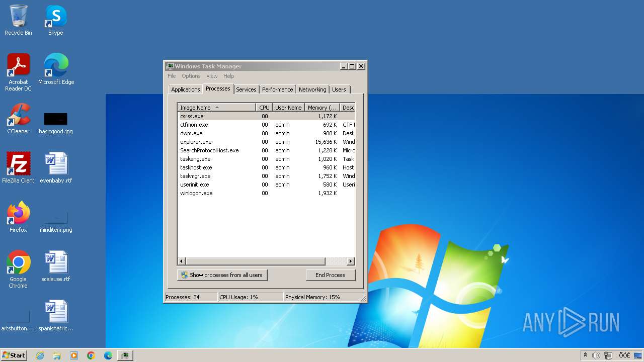The height and width of the screenshot is (362, 644).
Task: Click the Show desktop button
Action: [638, 355]
